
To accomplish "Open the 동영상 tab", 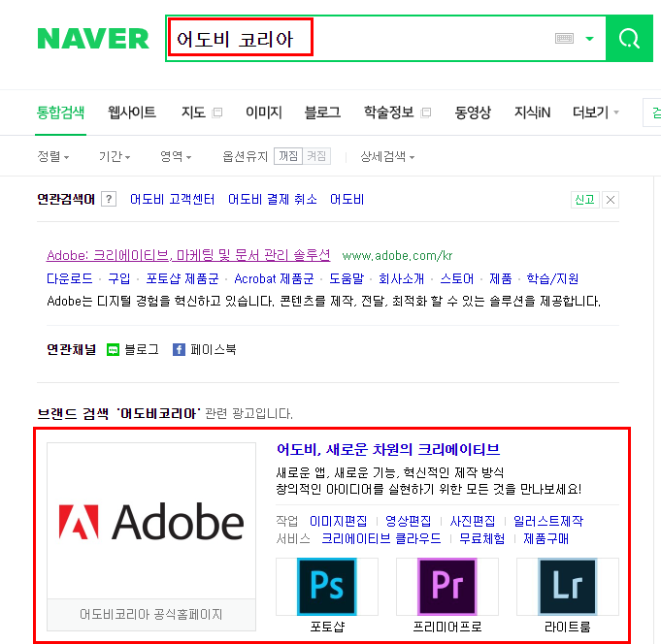I will coord(473,113).
